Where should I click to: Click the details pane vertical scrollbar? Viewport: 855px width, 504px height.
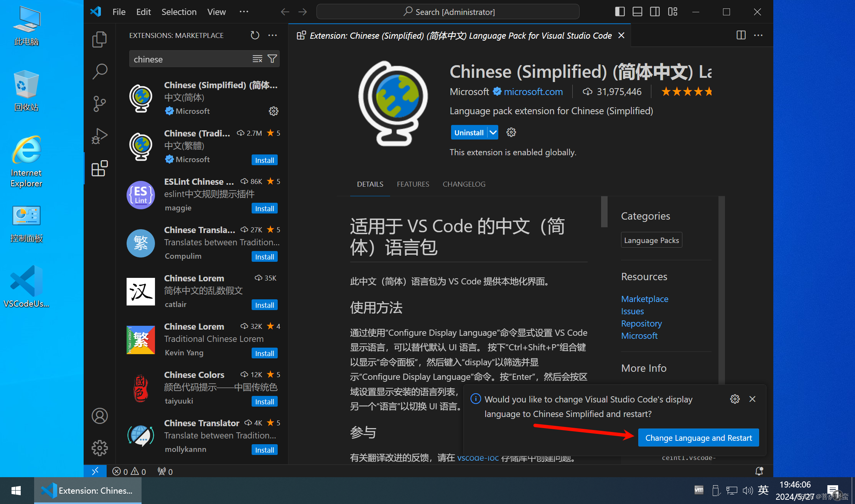(604, 212)
